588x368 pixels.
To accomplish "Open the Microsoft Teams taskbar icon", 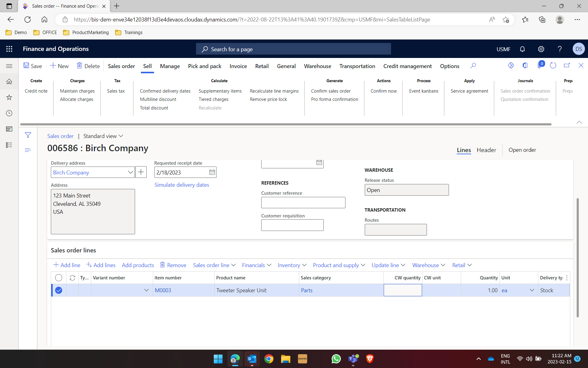I will click(x=353, y=359).
